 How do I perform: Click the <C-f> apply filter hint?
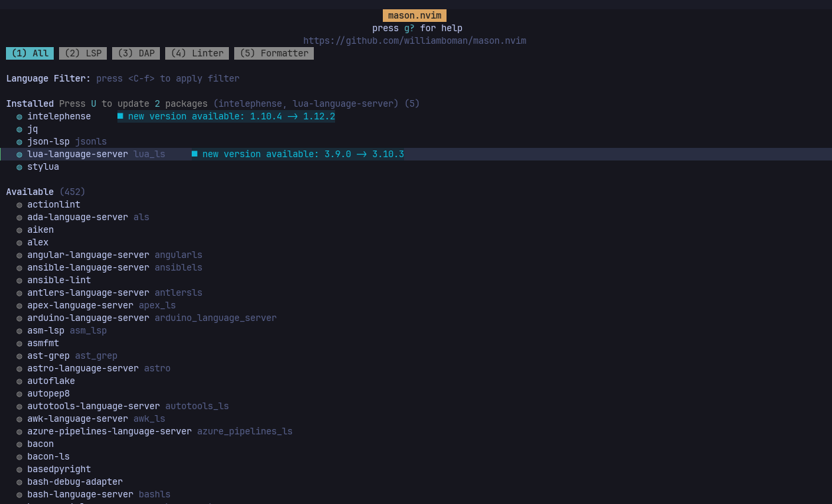point(168,79)
